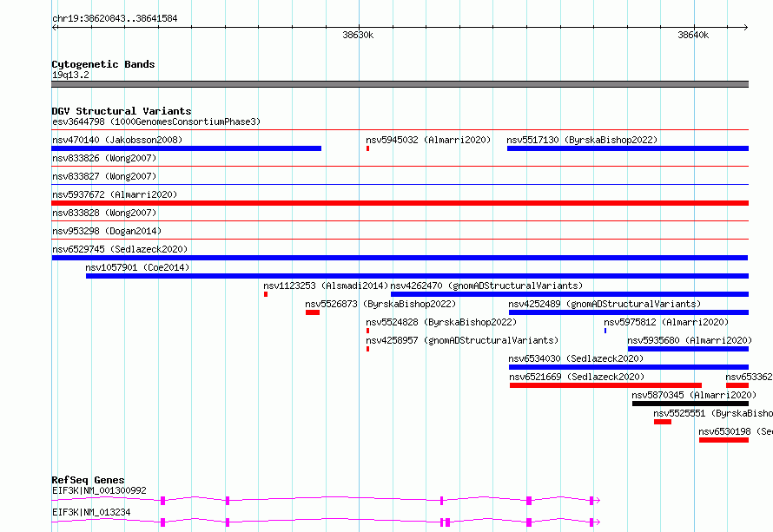The image size is (773, 532).
Task: Click the right arrow on the ruler
Action: click(745, 27)
